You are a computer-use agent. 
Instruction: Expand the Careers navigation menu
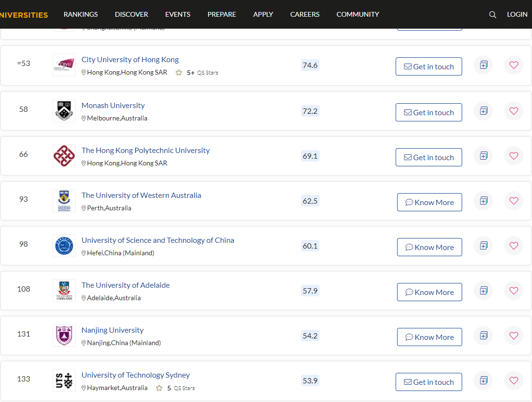point(305,14)
